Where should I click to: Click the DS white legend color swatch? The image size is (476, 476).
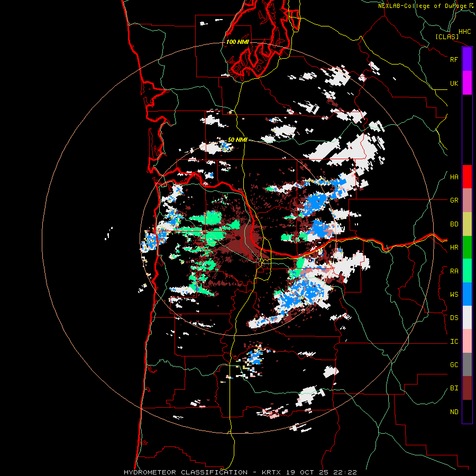click(467, 317)
